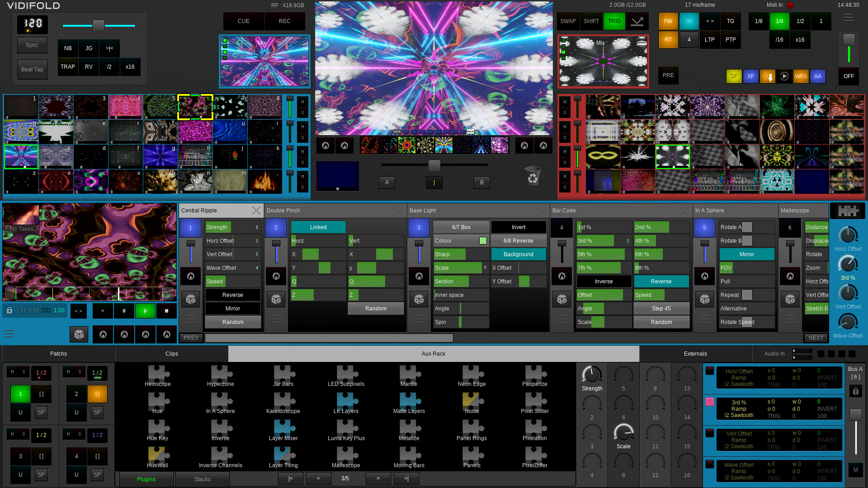Screen dimensions: 868x488
Task: Pick the Layer Mixer plugin icon
Action: [284, 427]
